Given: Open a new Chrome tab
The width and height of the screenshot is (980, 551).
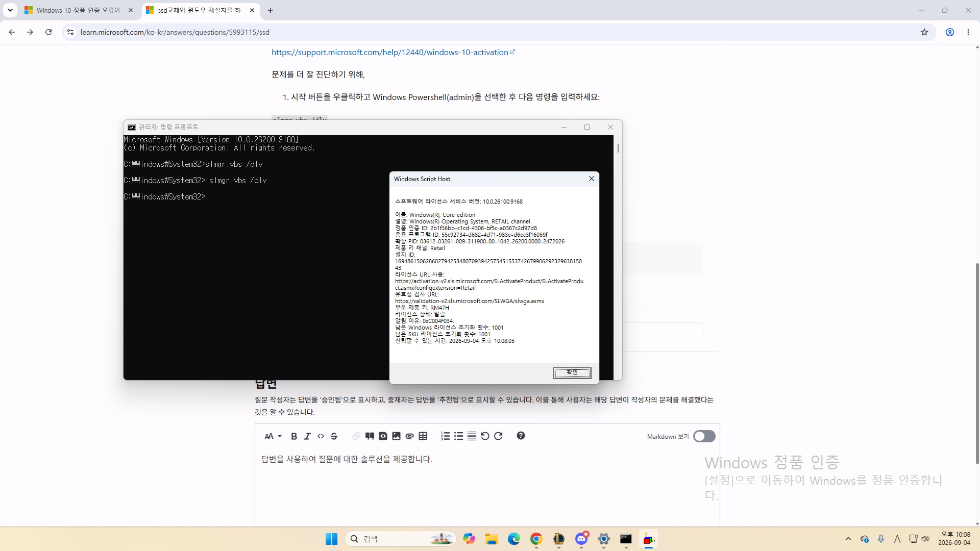Looking at the screenshot, I should (271, 10).
